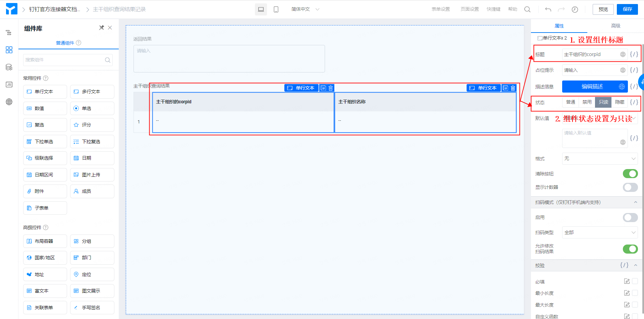Click the search magnifier in top toolbar

point(527,9)
